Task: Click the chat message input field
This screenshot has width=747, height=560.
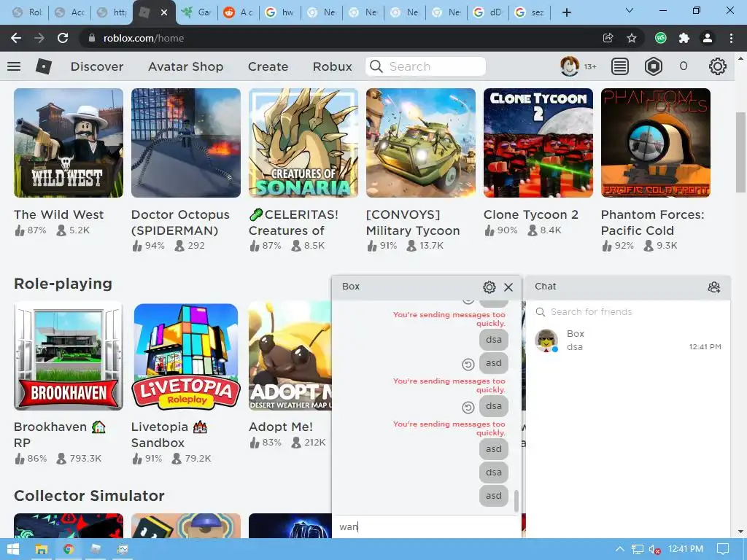Action: pos(426,526)
